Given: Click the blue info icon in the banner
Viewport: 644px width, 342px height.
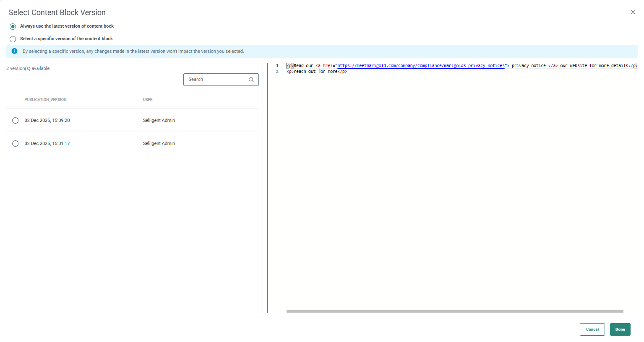Looking at the screenshot, I should [14, 51].
